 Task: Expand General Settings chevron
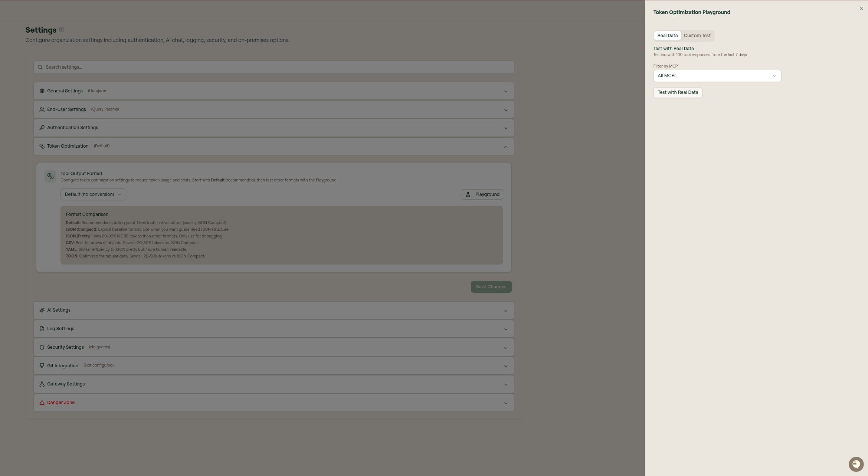click(505, 91)
